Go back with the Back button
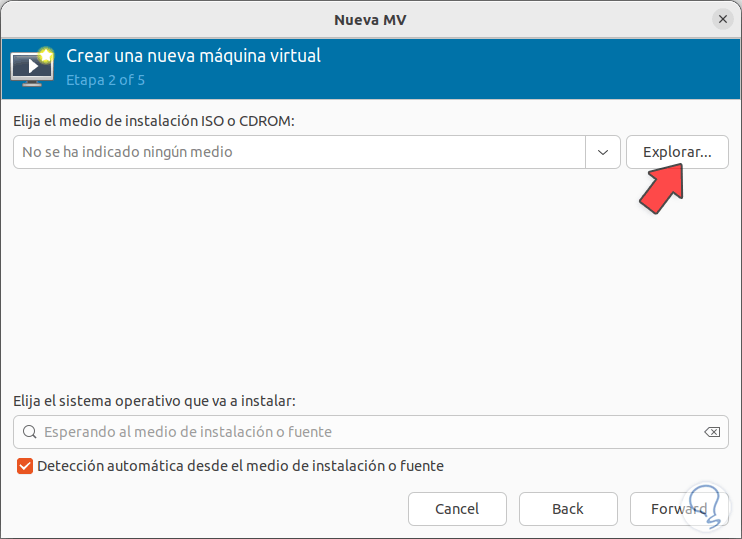The width and height of the screenshot is (742, 539). pos(568,509)
